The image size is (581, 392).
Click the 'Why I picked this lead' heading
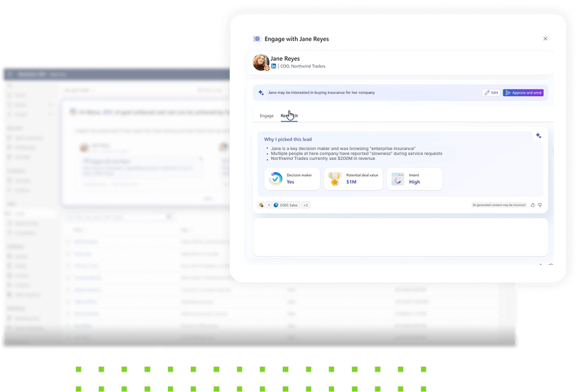click(288, 140)
